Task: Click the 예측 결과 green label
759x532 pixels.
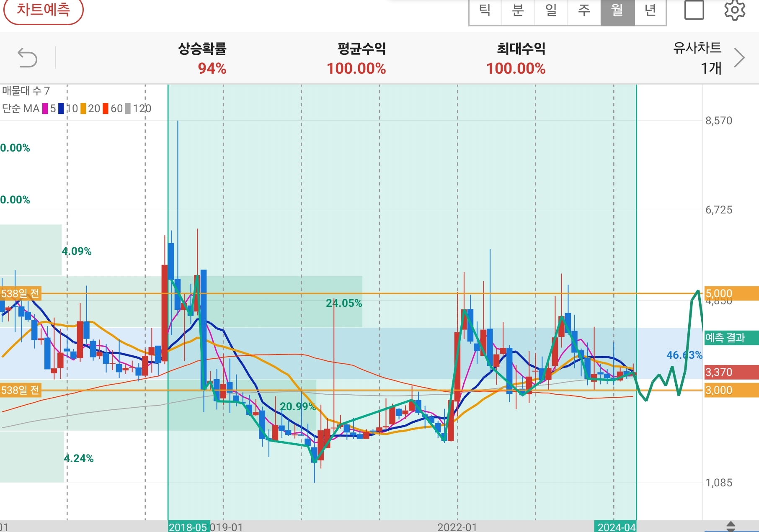Action: click(x=731, y=338)
